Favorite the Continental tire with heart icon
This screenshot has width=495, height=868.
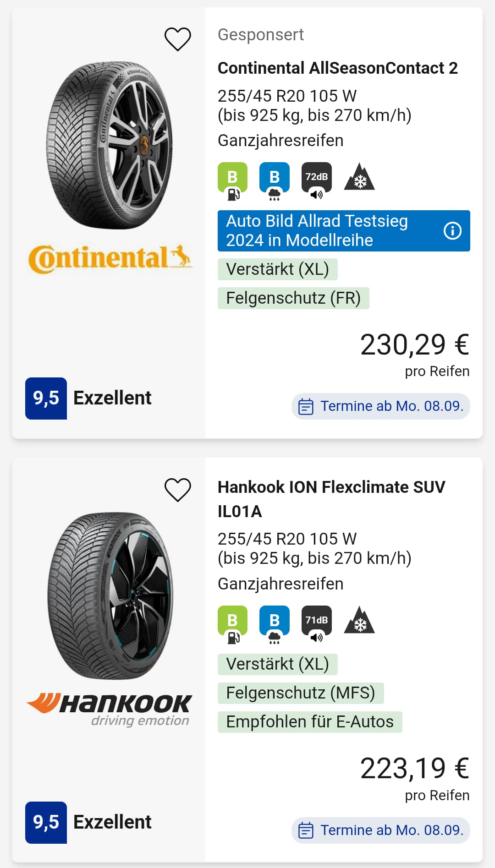tap(178, 39)
